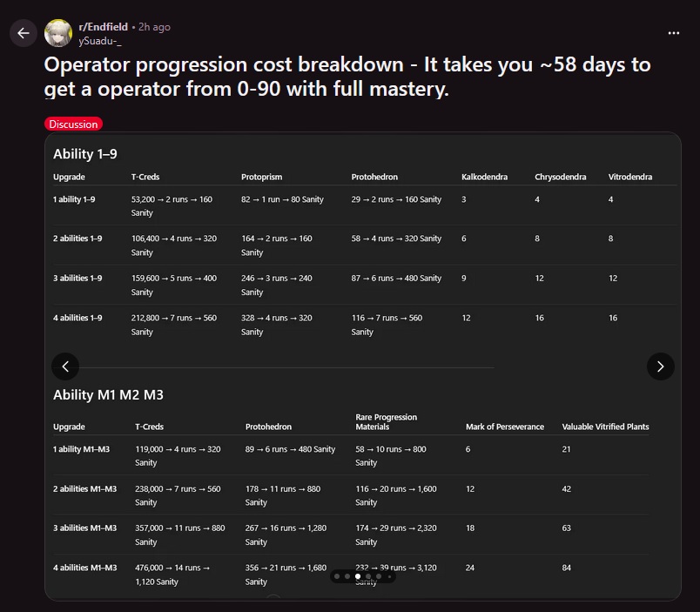Screen dimensions: 700x612
Task: Show previous image in the gallery
Action: coord(65,367)
